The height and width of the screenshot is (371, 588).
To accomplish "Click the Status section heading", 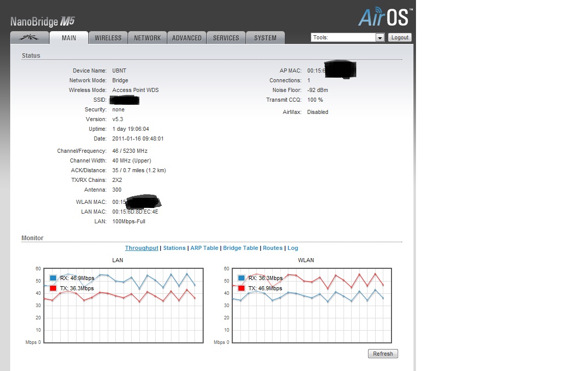I will pos(31,56).
